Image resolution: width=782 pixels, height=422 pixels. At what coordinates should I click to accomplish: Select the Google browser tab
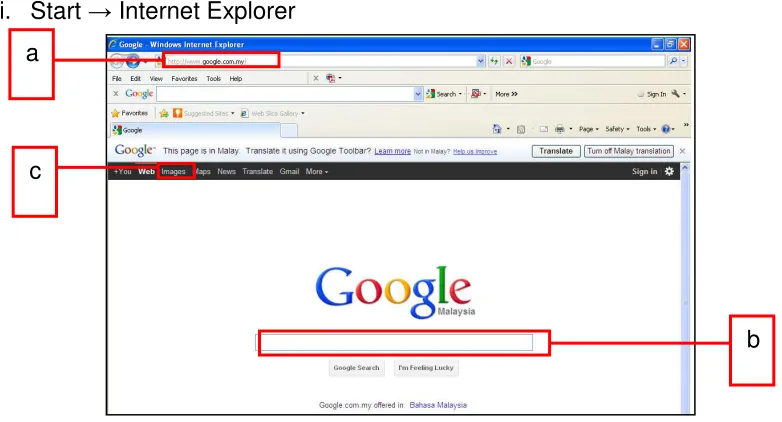[195, 130]
